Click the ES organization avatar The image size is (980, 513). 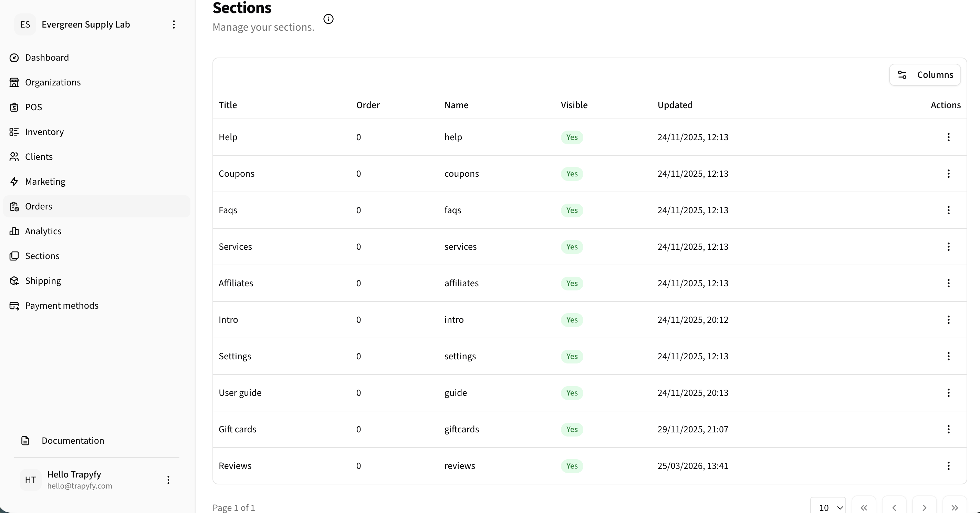click(x=25, y=24)
